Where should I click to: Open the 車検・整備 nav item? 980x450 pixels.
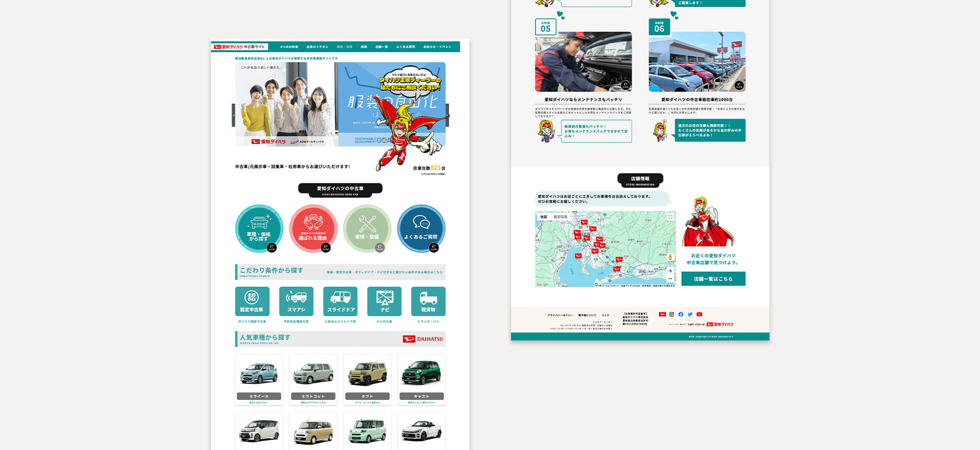tap(344, 47)
